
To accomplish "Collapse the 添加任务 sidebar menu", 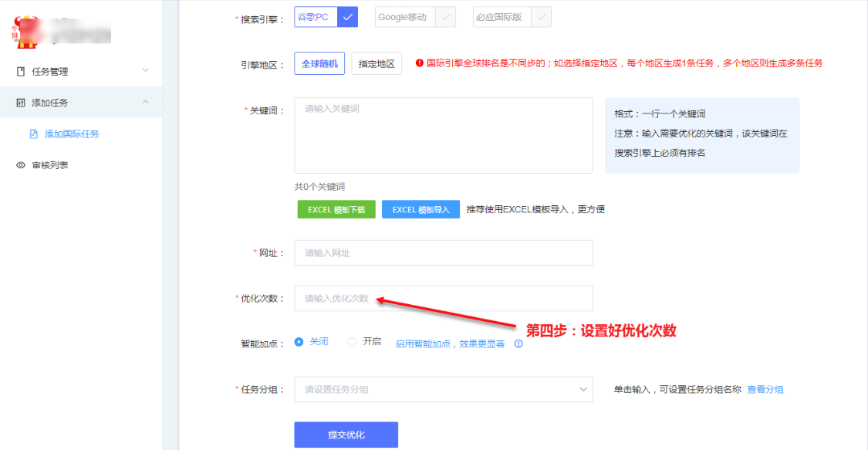I will 81,103.
